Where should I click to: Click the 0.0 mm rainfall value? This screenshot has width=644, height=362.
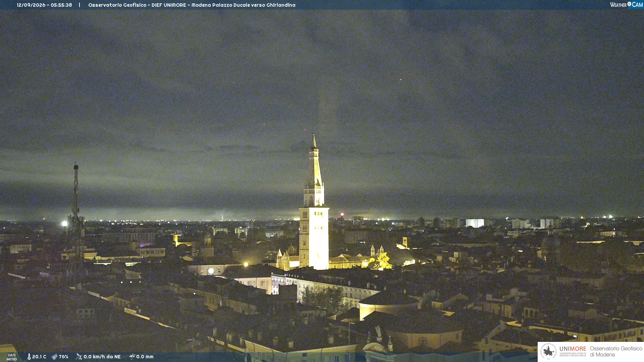tap(145, 357)
